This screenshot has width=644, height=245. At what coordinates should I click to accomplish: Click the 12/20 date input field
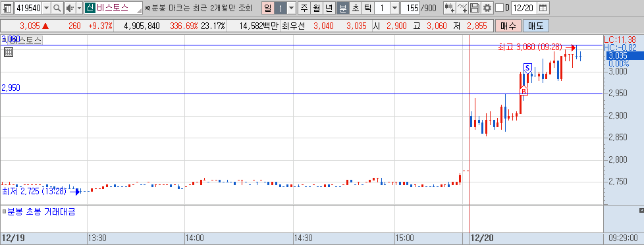[524, 7]
